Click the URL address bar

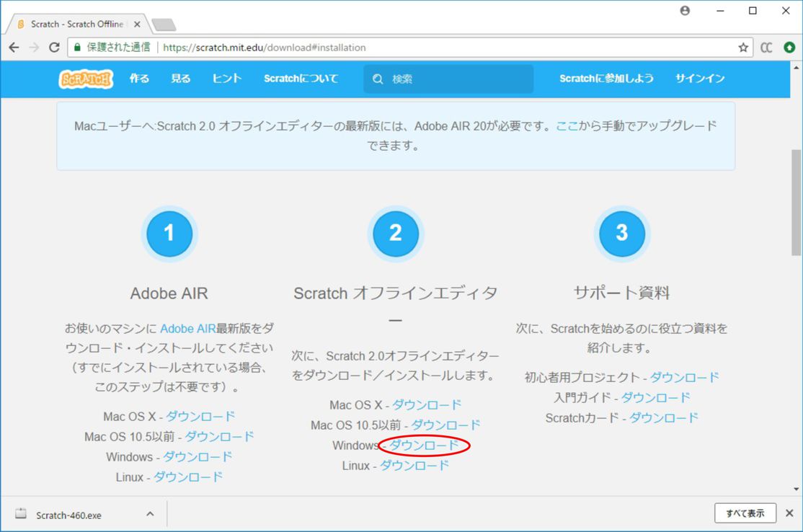coord(409,48)
